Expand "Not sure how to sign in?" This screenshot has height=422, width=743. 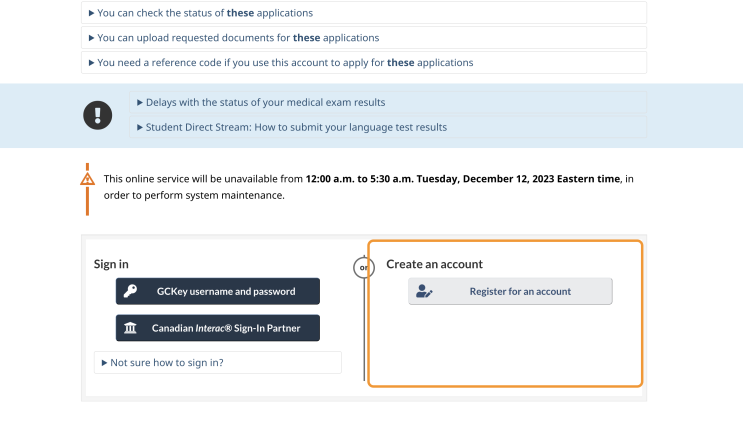click(x=217, y=362)
